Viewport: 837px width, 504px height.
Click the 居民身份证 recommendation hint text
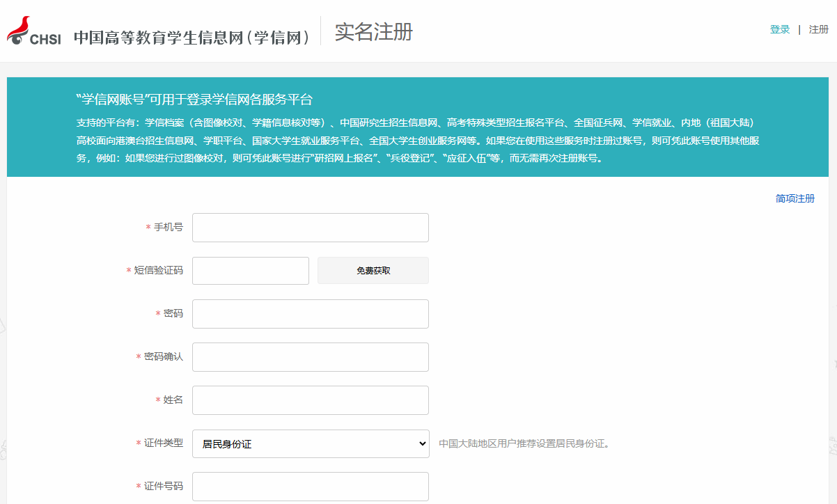point(524,443)
